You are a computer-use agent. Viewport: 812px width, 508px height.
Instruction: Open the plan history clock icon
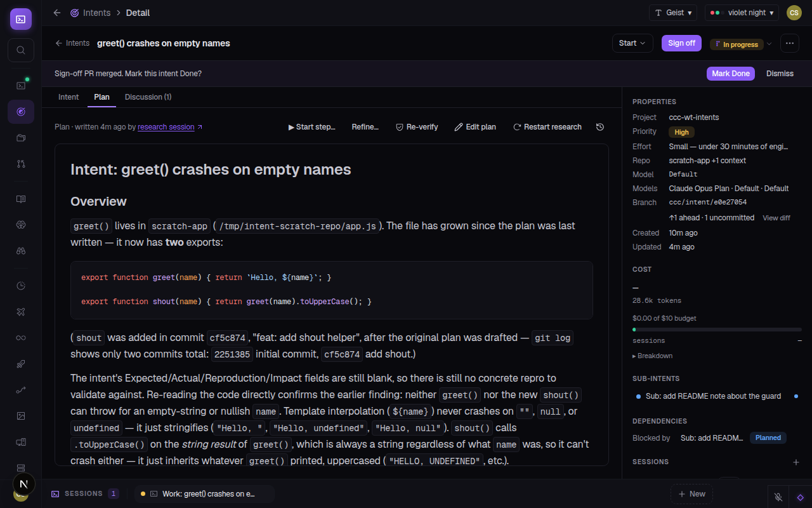tap(600, 127)
